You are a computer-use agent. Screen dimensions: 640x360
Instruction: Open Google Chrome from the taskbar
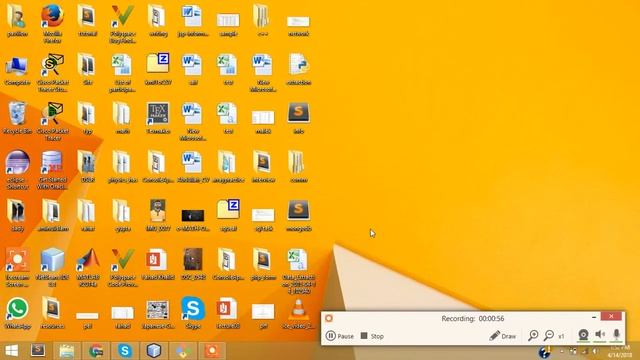point(96,351)
